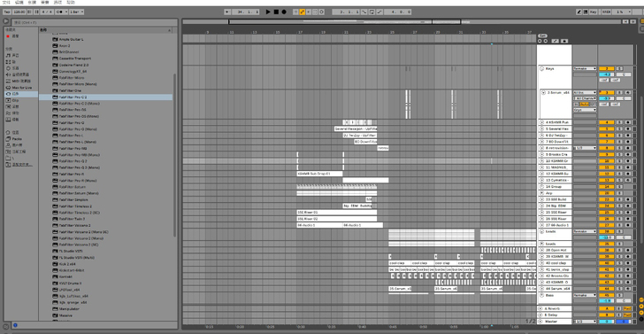The image size is (644, 334).
Task: Click the 128.00 tempo field
Action: (19, 12)
